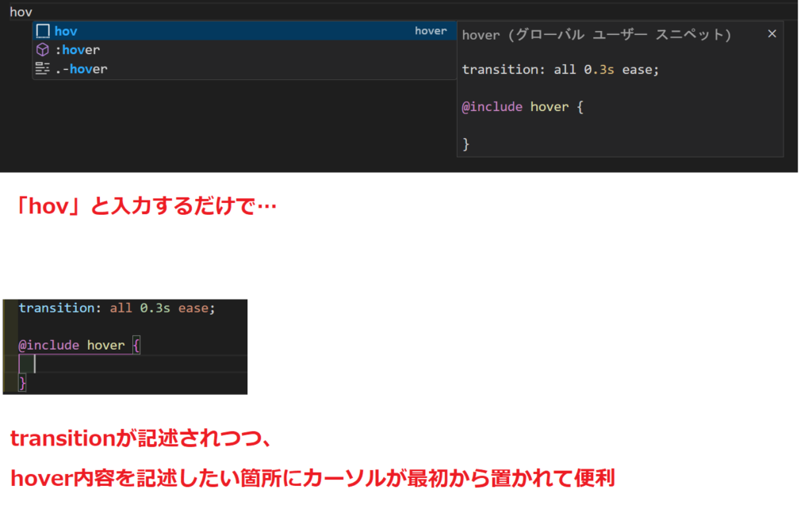The height and width of the screenshot is (509, 812).
Task: Click the snippet icon beside "hov"
Action: point(44,30)
